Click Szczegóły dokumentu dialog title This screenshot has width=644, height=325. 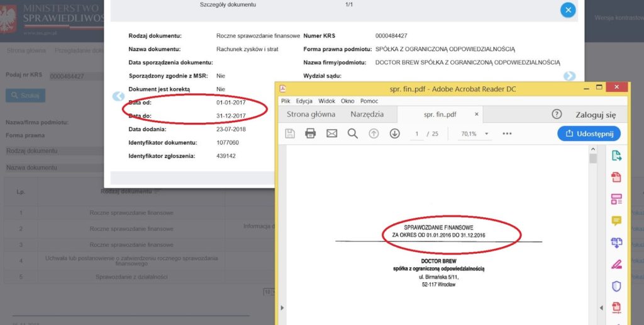tap(228, 5)
